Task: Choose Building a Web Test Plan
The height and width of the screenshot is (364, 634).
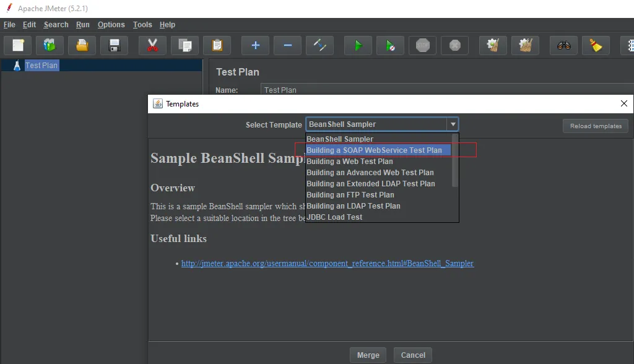Action: pos(378,162)
